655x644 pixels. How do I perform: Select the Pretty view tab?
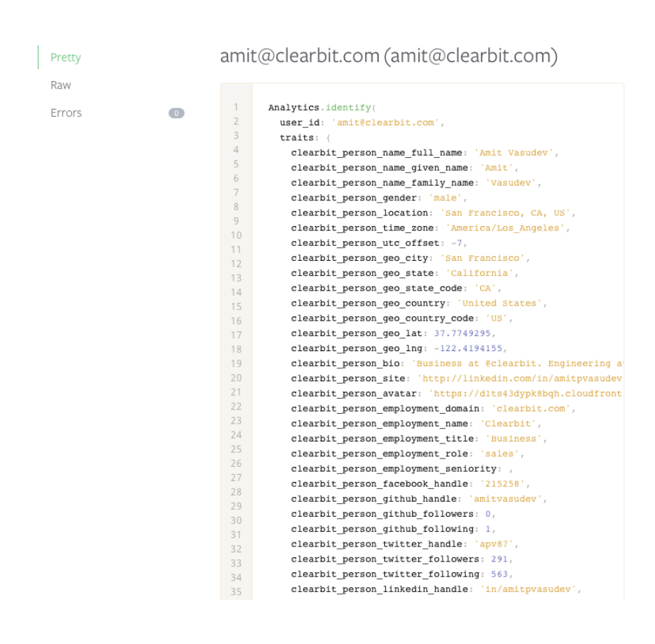(x=65, y=58)
